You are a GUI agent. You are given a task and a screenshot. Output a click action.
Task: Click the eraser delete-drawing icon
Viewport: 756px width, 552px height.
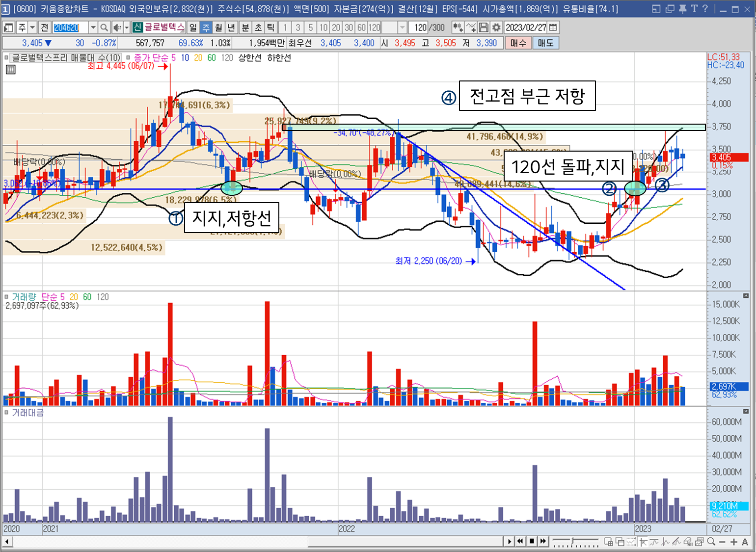coord(688,542)
